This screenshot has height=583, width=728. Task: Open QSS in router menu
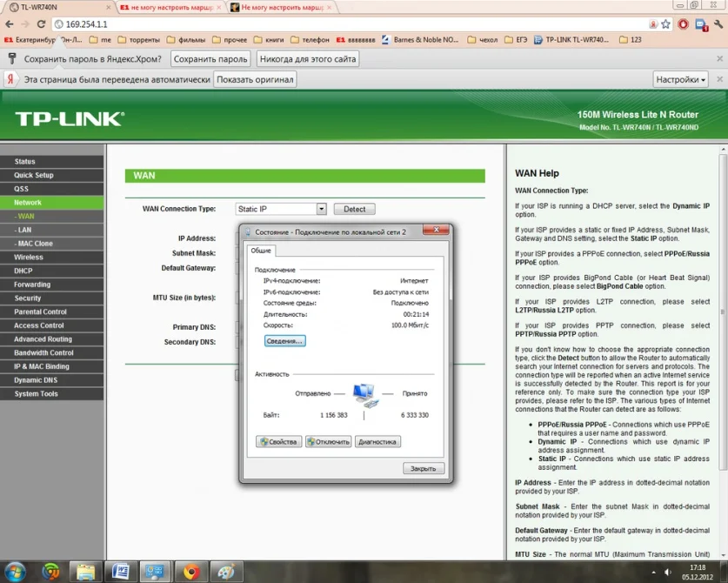pos(52,189)
